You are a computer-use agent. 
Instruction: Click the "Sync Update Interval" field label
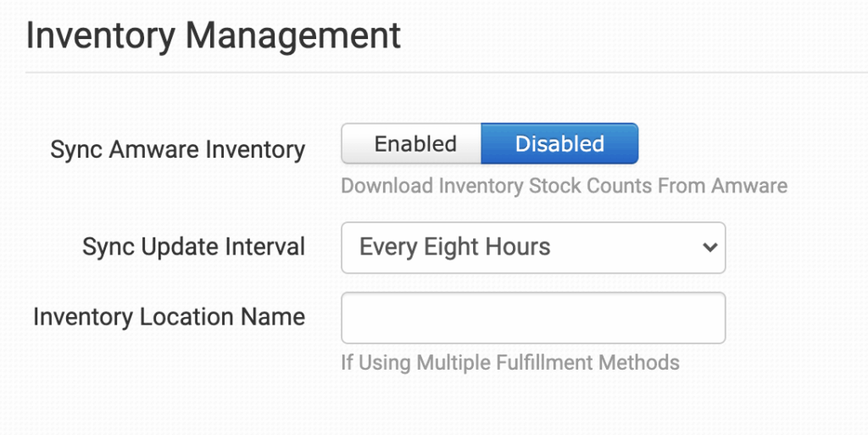(193, 247)
